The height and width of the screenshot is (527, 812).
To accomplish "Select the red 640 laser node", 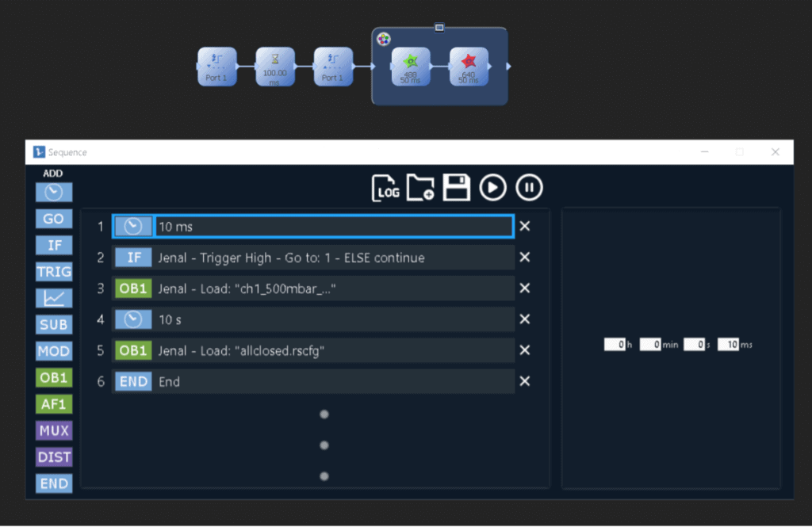I will 469,67.
